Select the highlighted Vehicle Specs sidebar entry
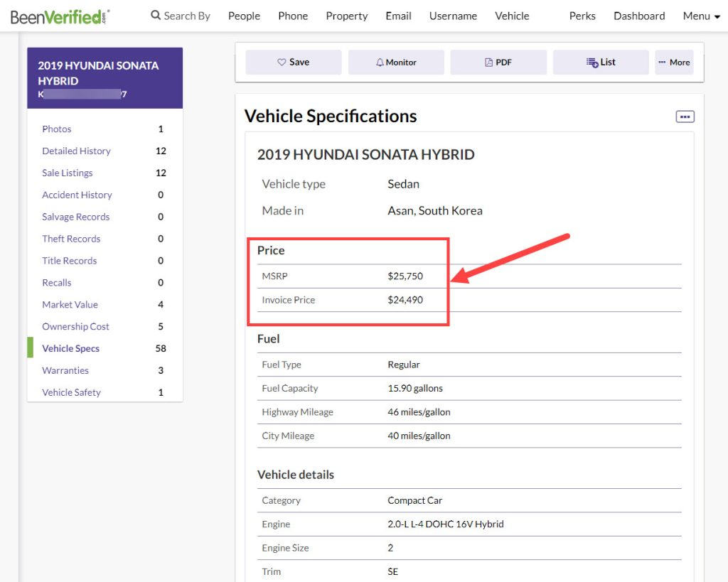The width and height of the screenshot is (728, 582). pyautogui.click(x=71, y=348)
